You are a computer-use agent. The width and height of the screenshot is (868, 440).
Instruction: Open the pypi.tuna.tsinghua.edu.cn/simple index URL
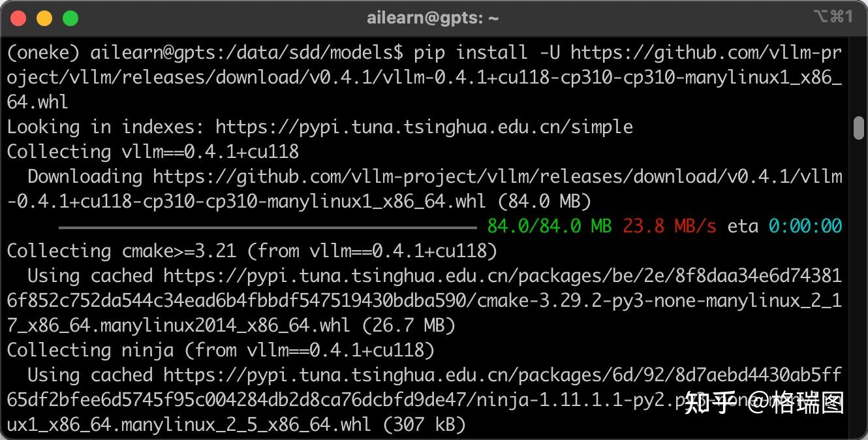coord(424,127)
